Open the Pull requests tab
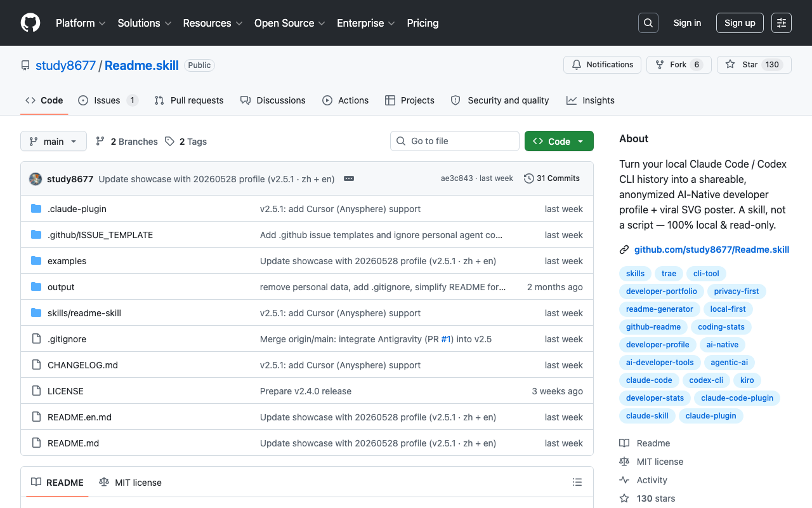The height and width of the screenshot is (508, 812). point(189,100)
